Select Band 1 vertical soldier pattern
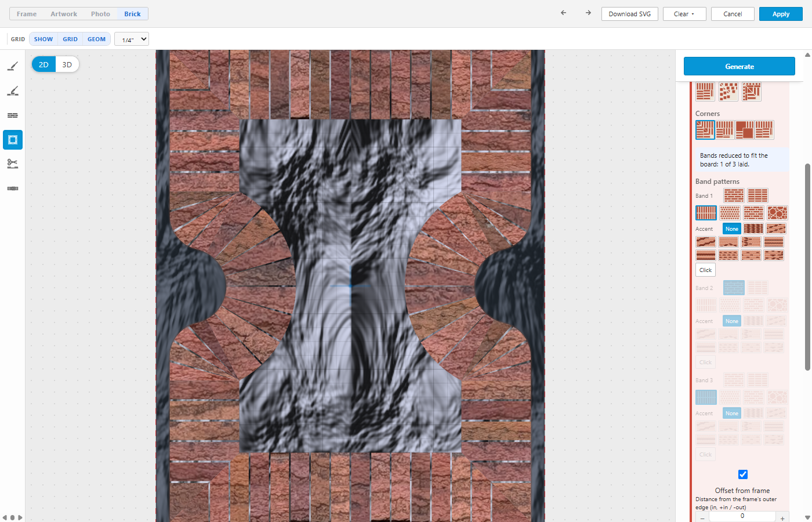 pyautogui.click(x=706, y=213)
